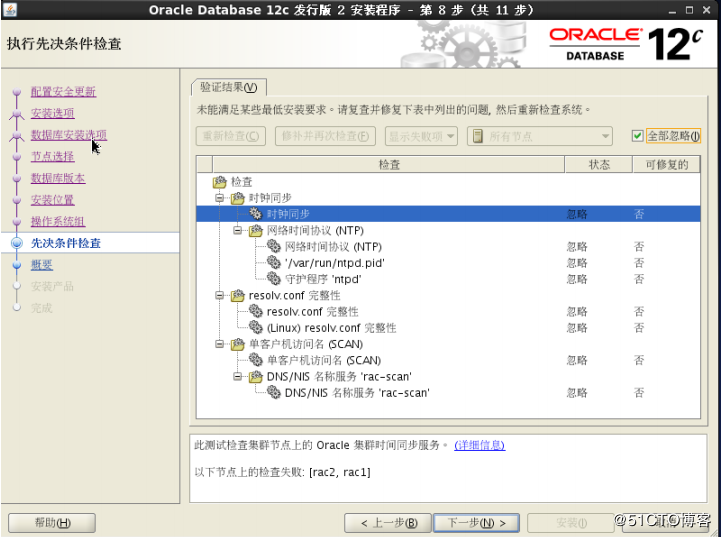The width and height of the screenshot is (721, 537).
Task: Click the server icon in 所有节点 combo box
Action: tap(478, 136)
